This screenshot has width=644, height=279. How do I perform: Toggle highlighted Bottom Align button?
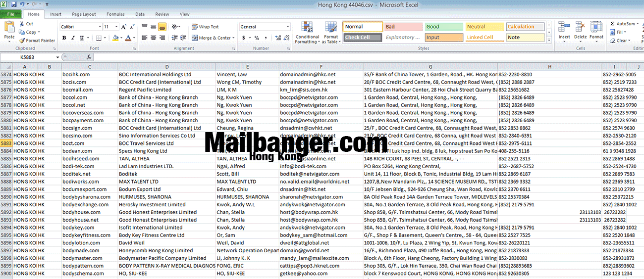tap(162, 27)
